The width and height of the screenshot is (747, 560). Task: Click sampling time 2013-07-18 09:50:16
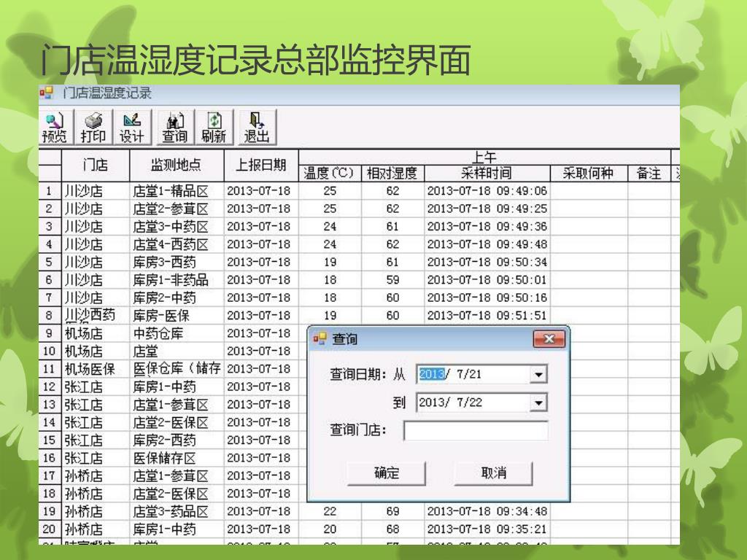[487, 297]
